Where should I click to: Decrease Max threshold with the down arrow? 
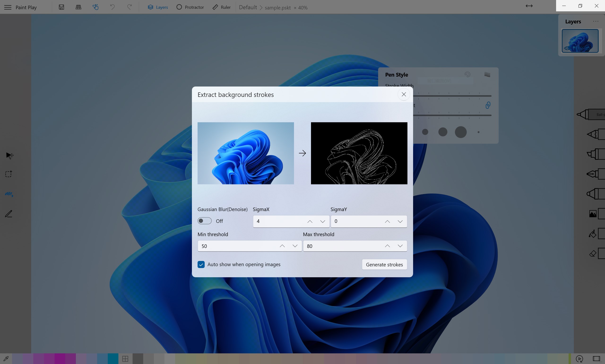[x=400, y=246]
